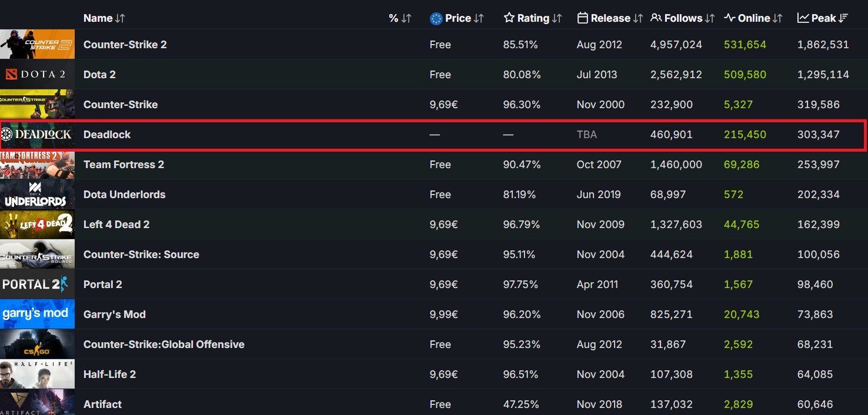This screenshot has width=868, height=415.
Task: Click the pulse icon beside Online
Action: coord(730,18)
